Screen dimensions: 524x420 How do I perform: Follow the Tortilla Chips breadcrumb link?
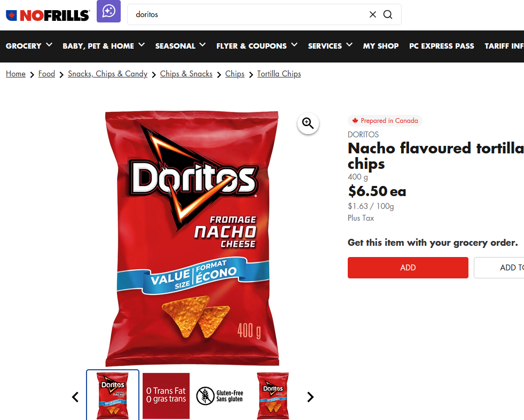(x=279, y=74)
